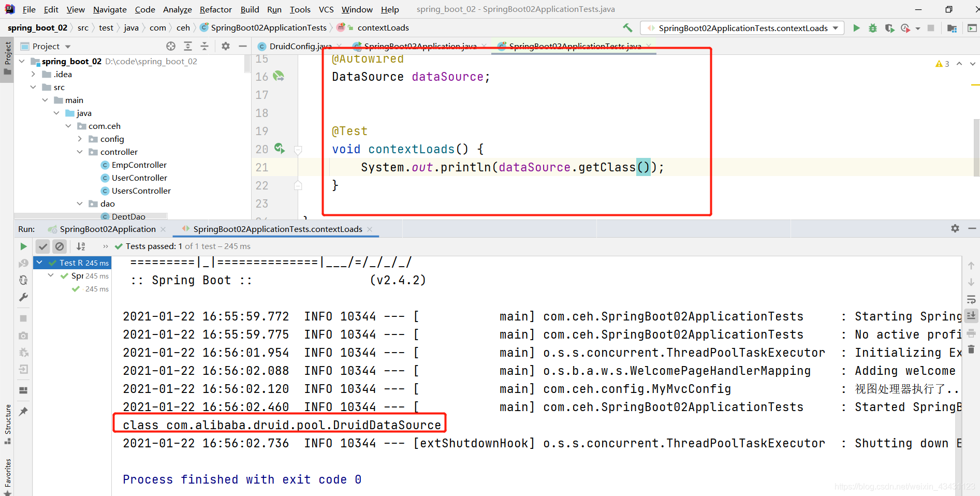Viewport: 980px width, 496px height.
Task: Fold the contextLoads method at line 20
Action: tap(298, 150)
